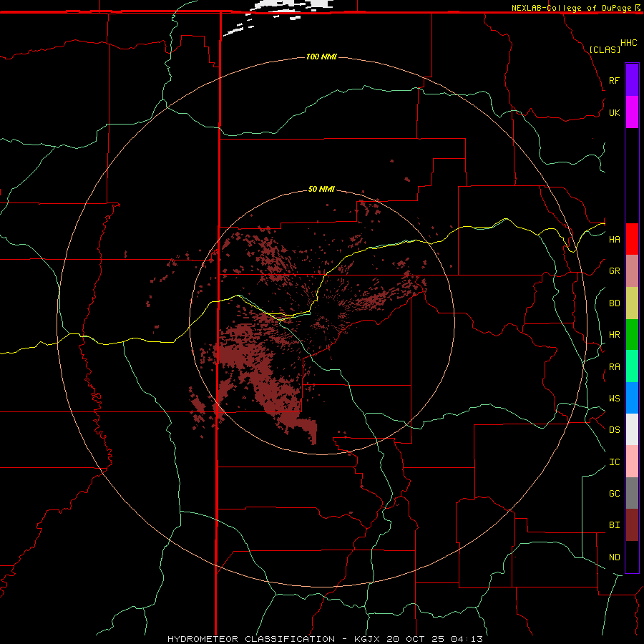Click the WS legend label

tap(614, 398)
